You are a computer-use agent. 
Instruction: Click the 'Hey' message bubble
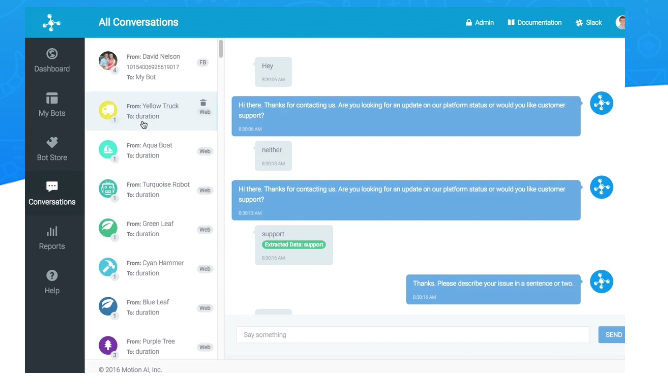[x=274, y=72]
